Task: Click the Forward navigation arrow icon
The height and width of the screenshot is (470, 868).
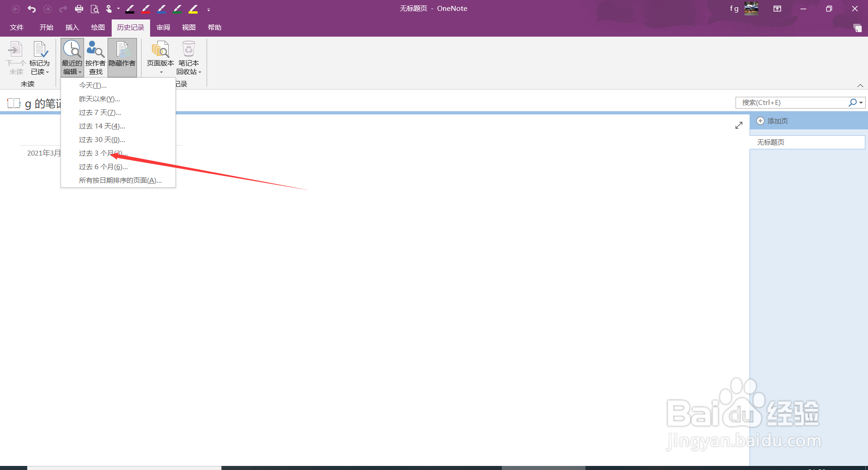Action: (47, 9)
